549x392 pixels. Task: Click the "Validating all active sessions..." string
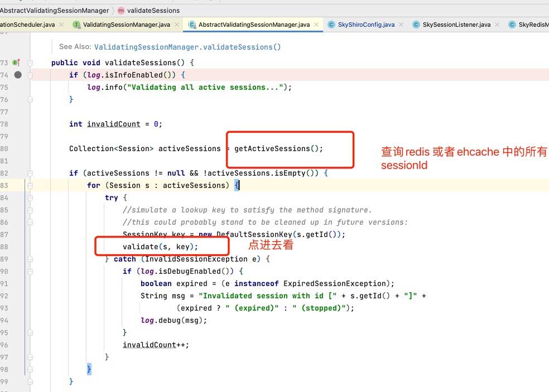click(205, 87)
